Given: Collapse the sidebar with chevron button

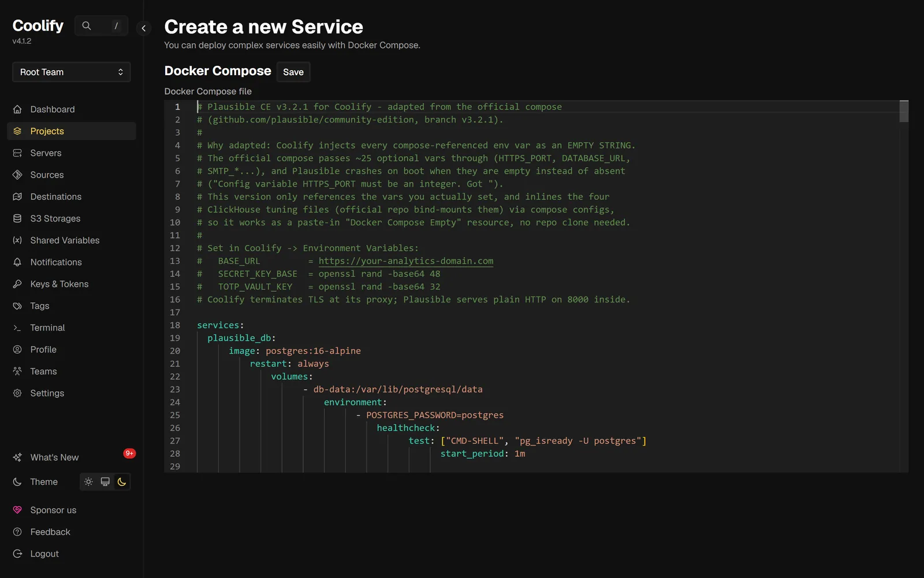Looking at the screenshot, I should [x=143, y=28].
